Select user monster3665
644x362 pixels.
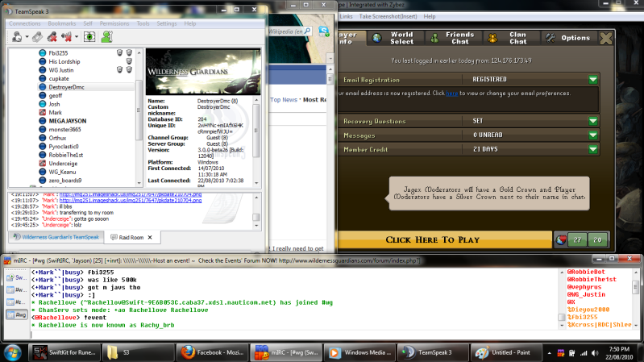pos(65,130)
